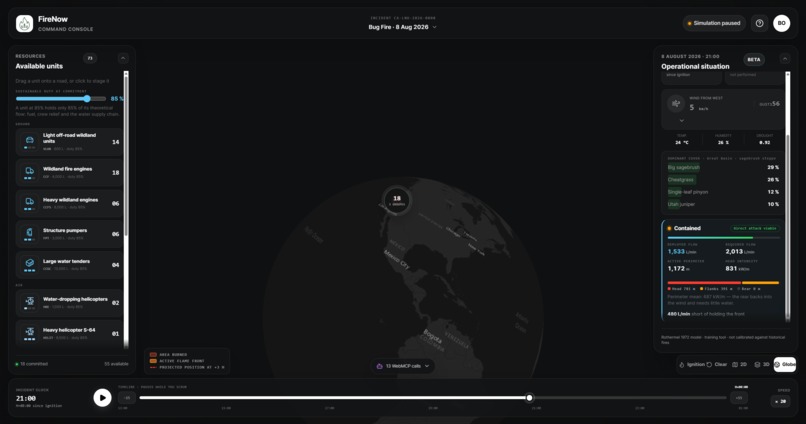Collapse the Operational situation panel
The width and height of the screenshot is (806, 424).
coord(785,59)
